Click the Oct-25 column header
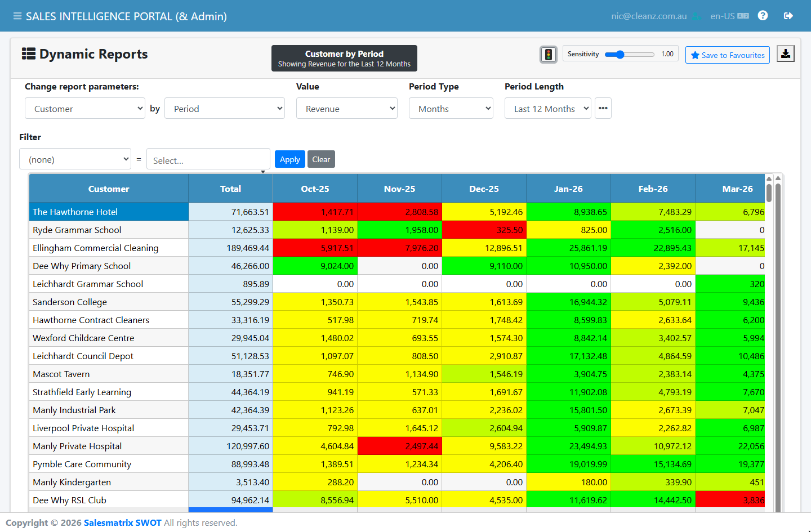 coord(315,189)
